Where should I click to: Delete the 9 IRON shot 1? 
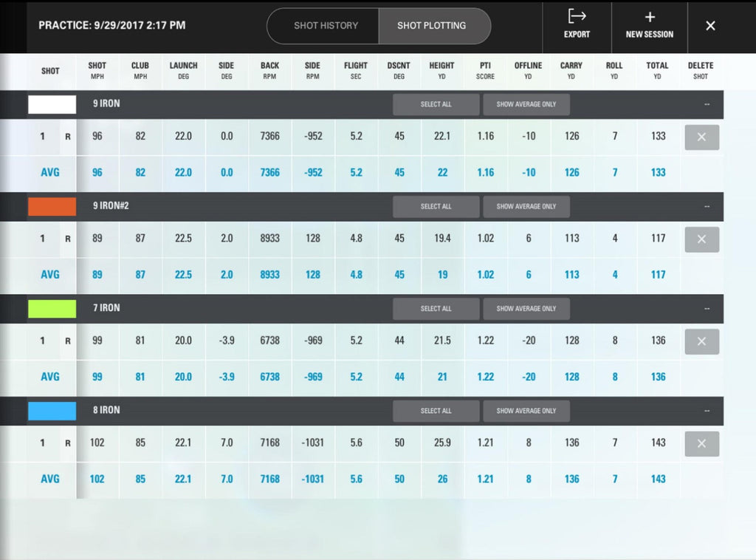tap(701, 137)
